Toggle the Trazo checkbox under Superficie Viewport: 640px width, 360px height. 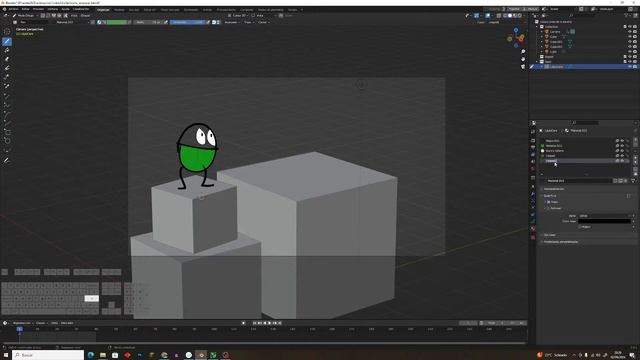[x=548, y=202]
